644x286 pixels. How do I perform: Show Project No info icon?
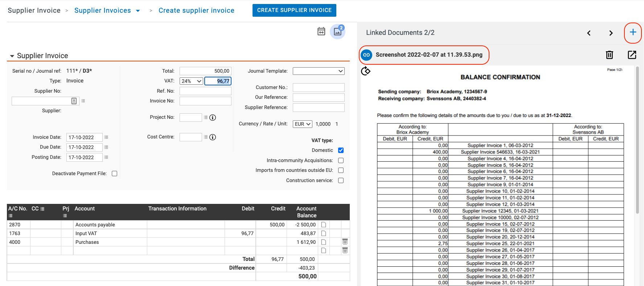(213, 117)
